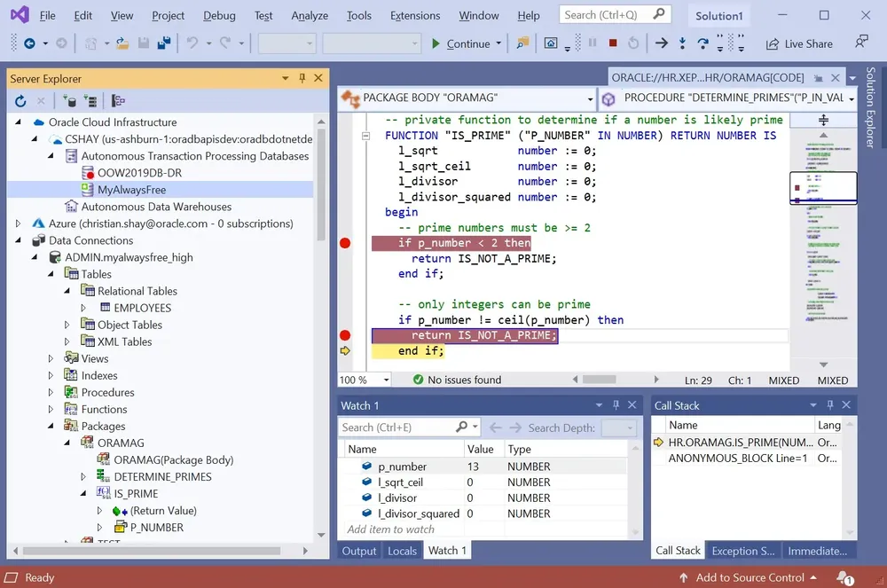Image resolution: width=887 pixels, height=588 pixels.
Task: Click the search magnifier in Watch 1
Action: [x=461, y=427]
